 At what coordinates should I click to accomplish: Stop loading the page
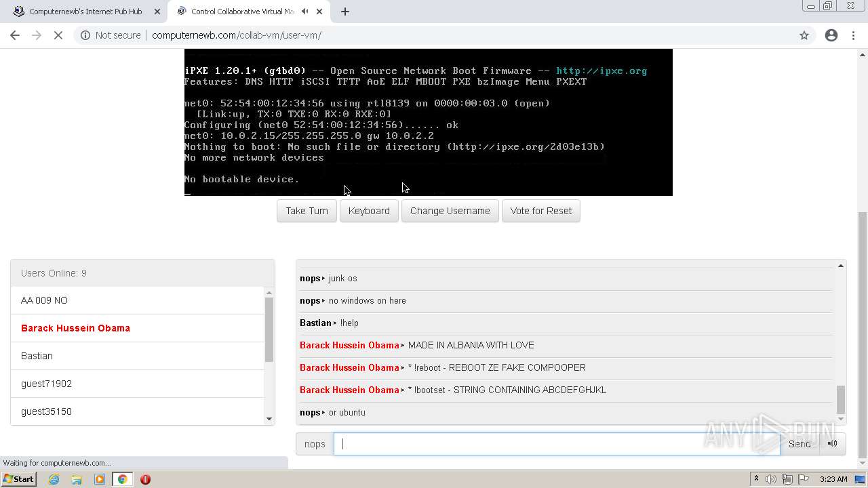(x=58, y=35)
